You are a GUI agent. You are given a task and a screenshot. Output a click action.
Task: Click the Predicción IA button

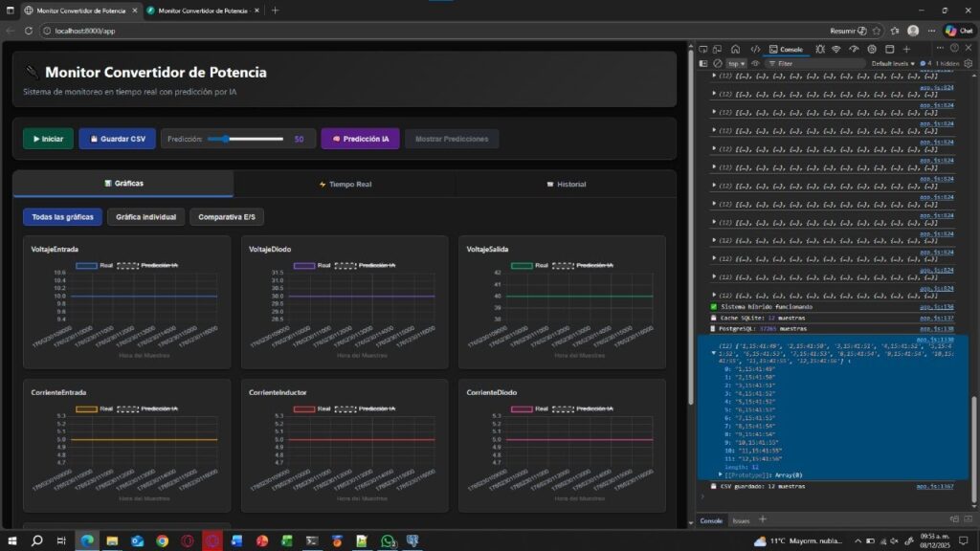360,139
